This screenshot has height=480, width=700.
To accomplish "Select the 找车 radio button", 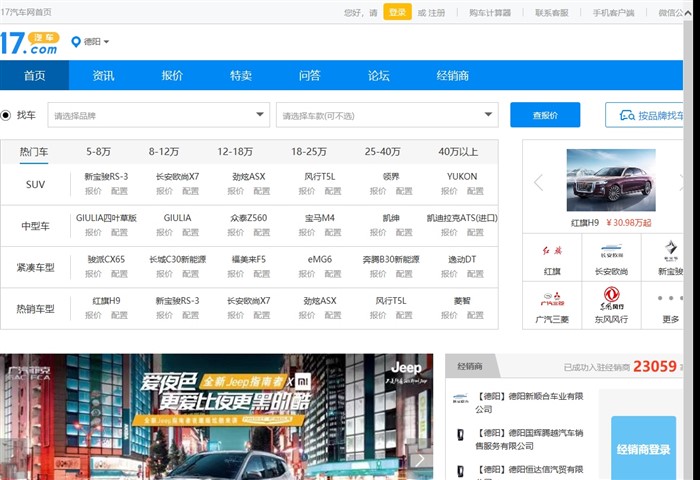I will click(x=5, y=115).
